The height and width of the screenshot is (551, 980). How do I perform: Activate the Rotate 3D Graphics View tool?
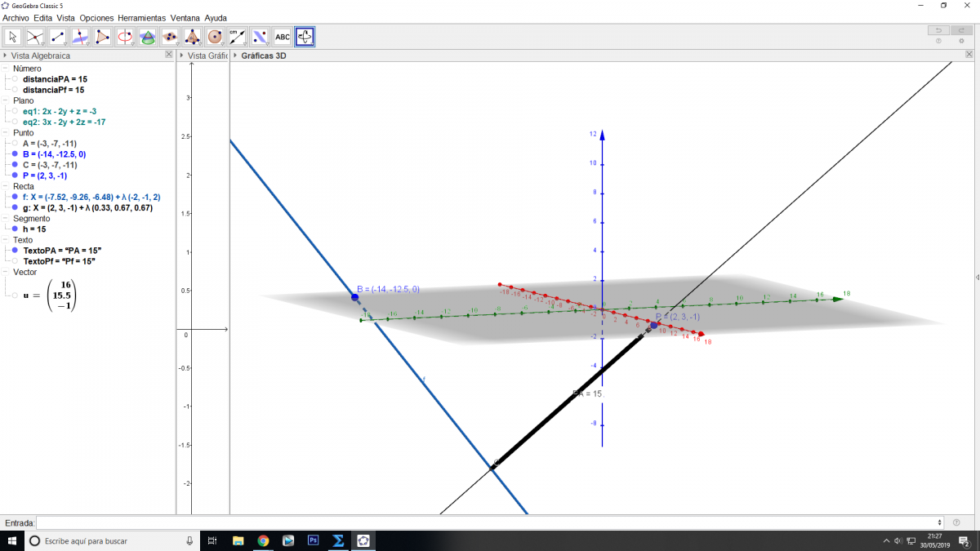click(x=305, y=37)
